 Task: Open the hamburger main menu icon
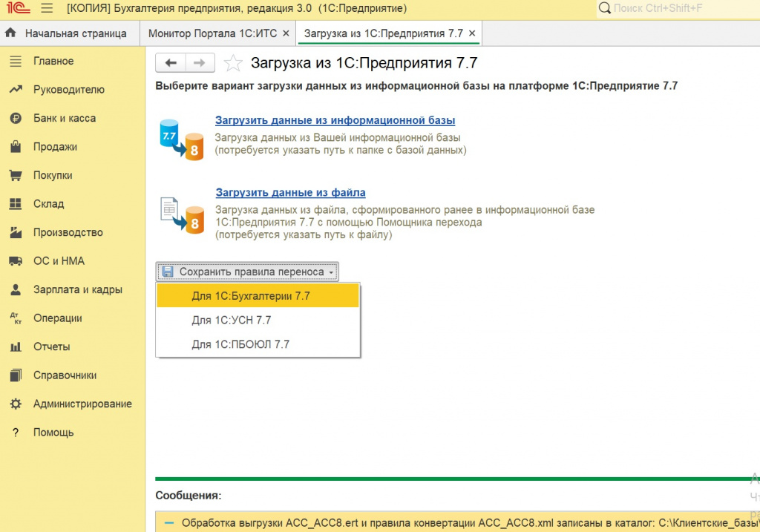point(47,8)
